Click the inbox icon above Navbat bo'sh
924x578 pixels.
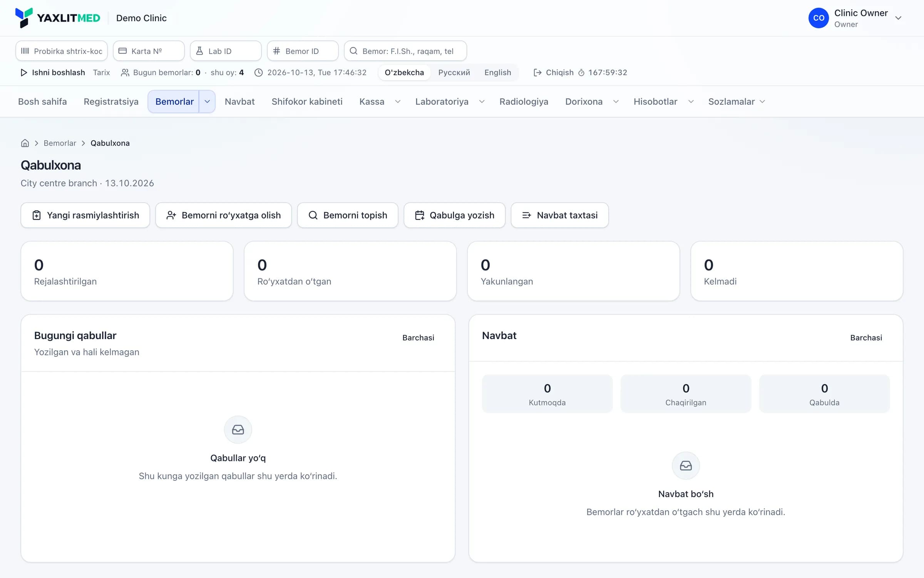686,465
